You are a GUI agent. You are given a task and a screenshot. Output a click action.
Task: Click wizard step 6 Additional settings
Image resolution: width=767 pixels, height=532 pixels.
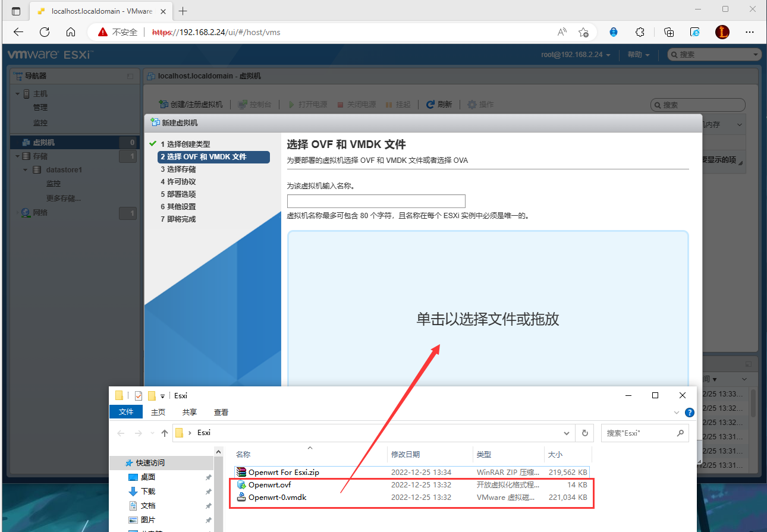[178, 207]
